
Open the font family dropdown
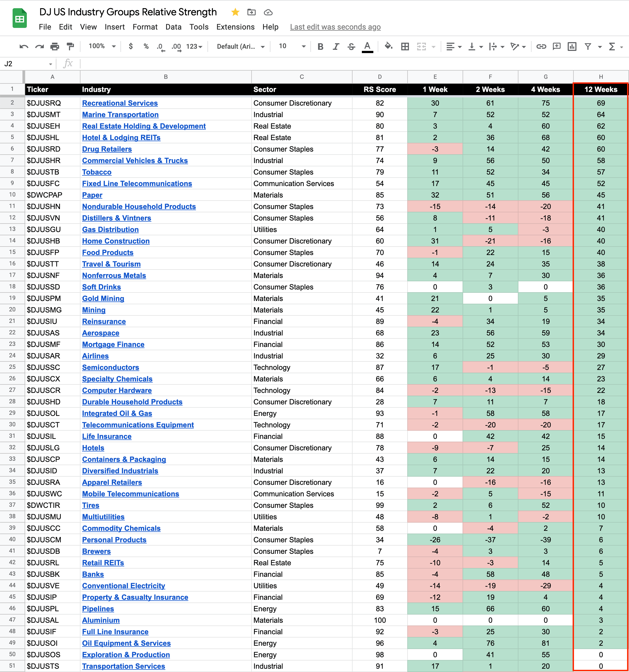pos(240,46)
